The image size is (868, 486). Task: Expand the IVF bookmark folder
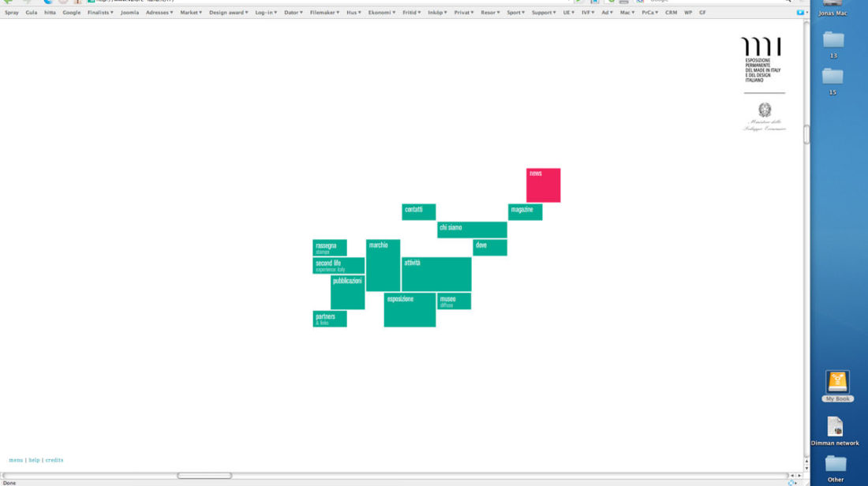pos(588,12)
